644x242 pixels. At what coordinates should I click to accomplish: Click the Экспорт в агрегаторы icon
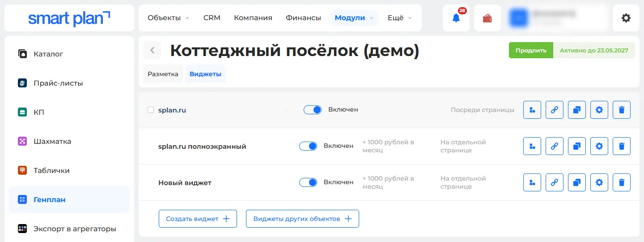click(x=22, y=229)
